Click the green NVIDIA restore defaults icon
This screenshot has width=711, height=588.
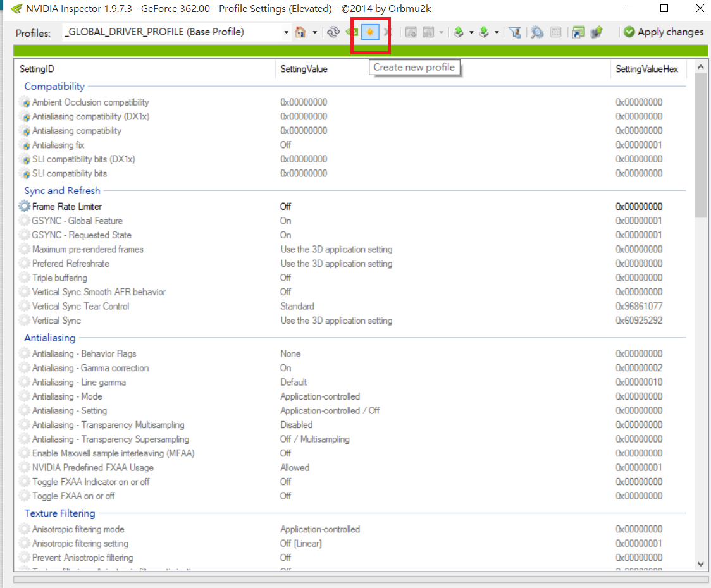[x=352, y=32]
